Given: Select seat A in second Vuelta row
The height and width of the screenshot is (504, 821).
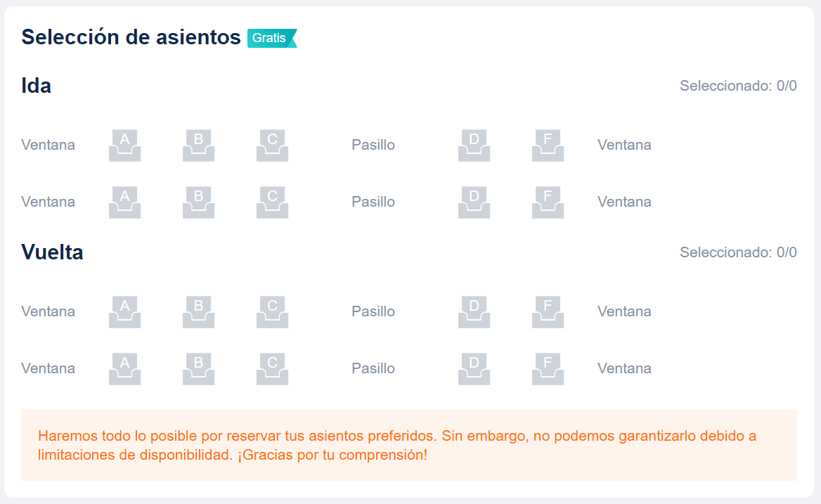Looking at the screenshot, I should click(124, 369).
